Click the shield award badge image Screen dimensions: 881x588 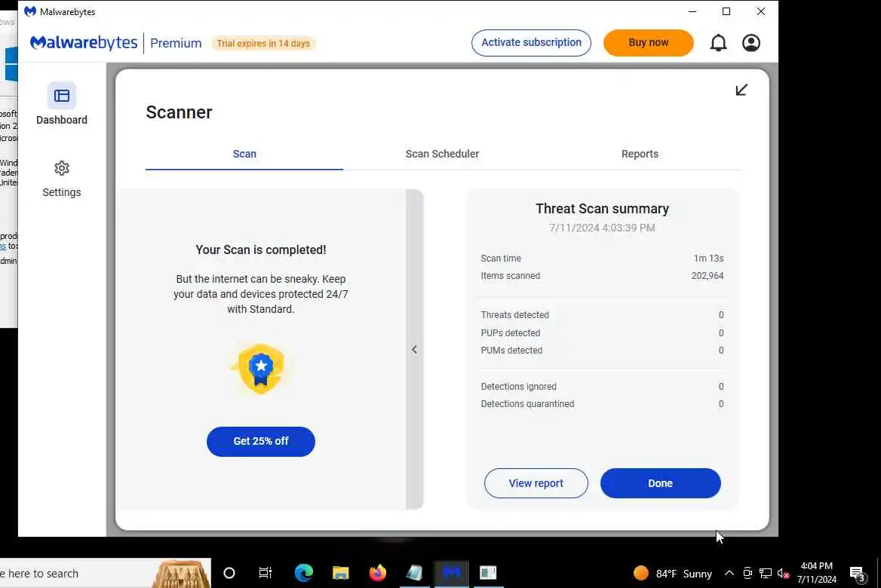tap(261, 369)
